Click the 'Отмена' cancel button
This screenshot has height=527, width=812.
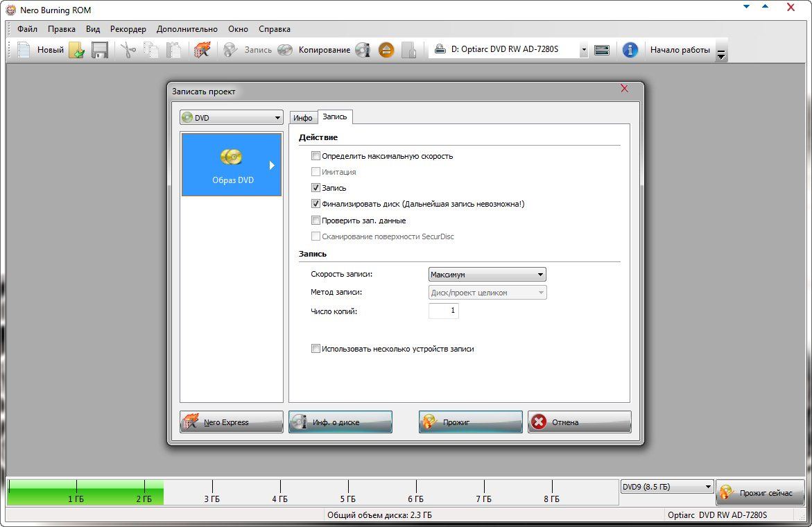(x=579, y=422)
